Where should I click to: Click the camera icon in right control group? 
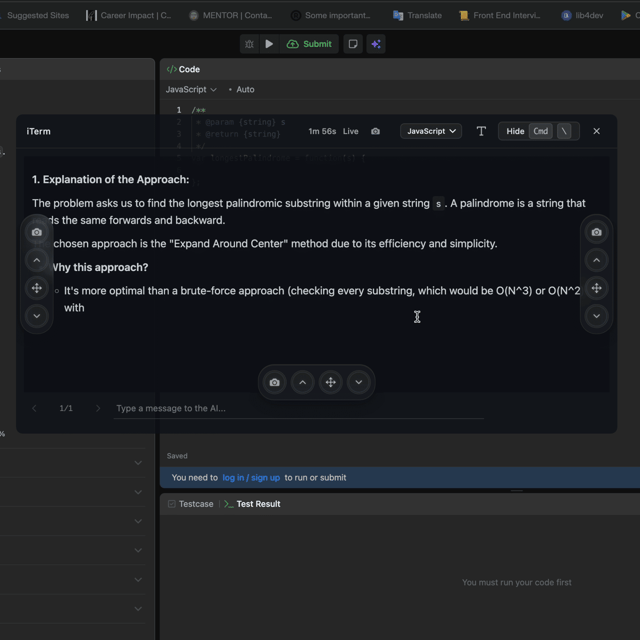point(596,232)
